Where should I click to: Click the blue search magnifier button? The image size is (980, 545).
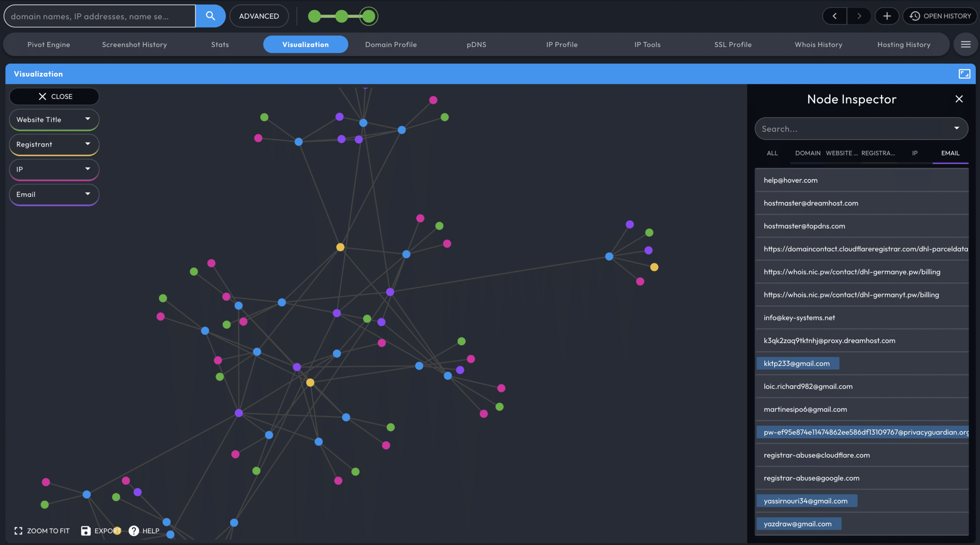[210, 16]
